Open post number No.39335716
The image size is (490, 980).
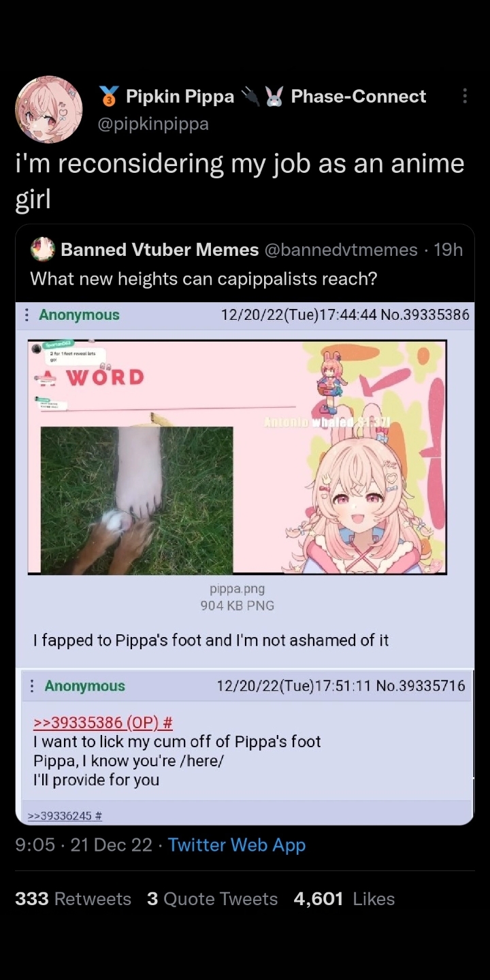pyautogui.click(x=421, y=686)
